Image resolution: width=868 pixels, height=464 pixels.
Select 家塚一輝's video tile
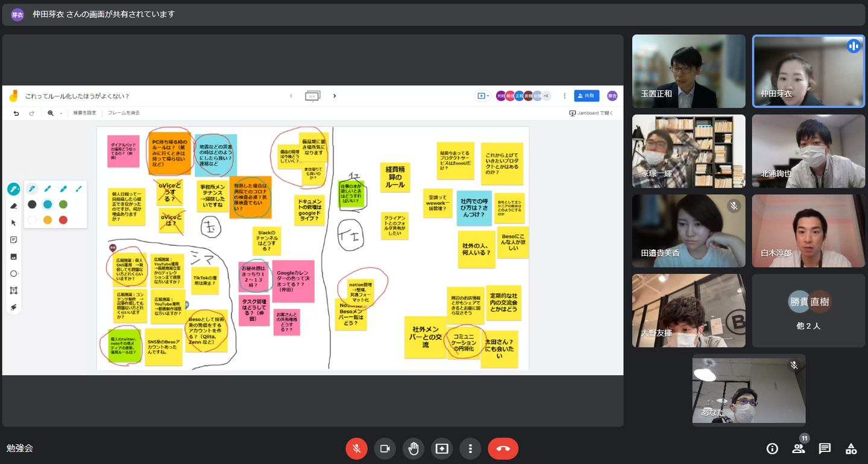tap(689, 151)
